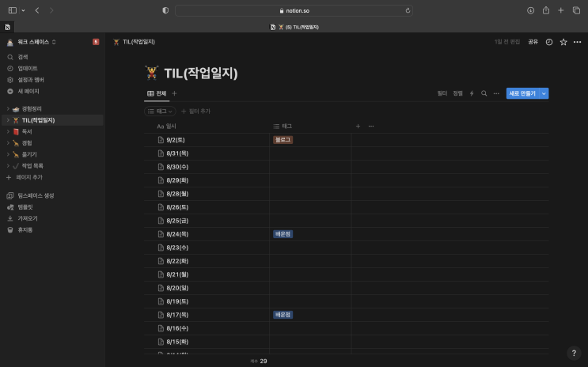Open page options three-dot menu at top right
Image resolution: width=588 pixels, height=367 pixels.
point(578,42)
